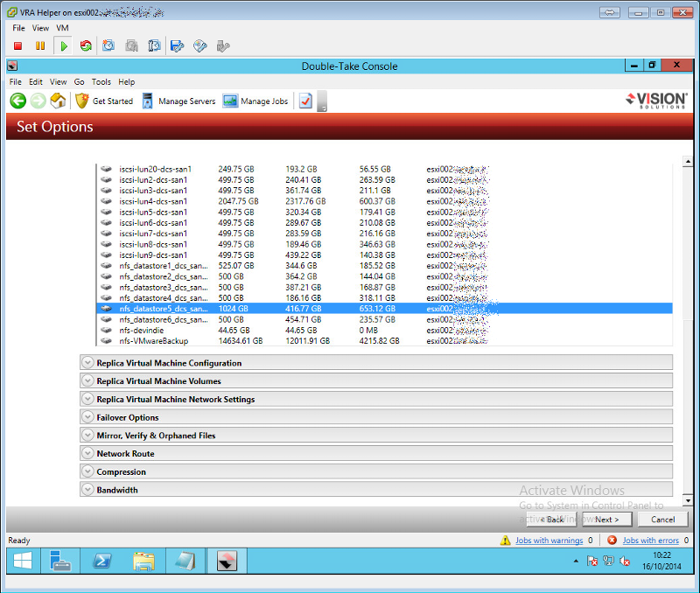The height and width of the screenshot is (593, 700).
Task: Click the < Back button
Action: pos(552,520)
